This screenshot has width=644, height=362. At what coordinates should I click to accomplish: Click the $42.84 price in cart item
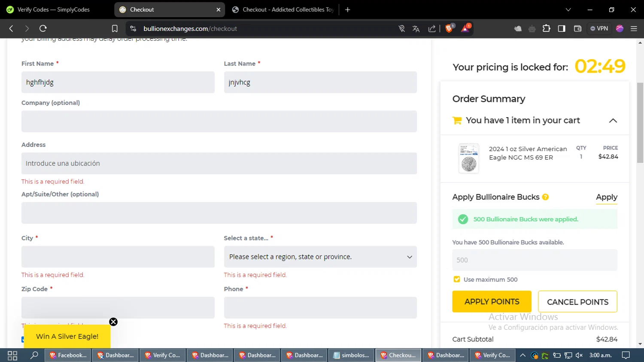pyautogui.click(x=608, y=157)
